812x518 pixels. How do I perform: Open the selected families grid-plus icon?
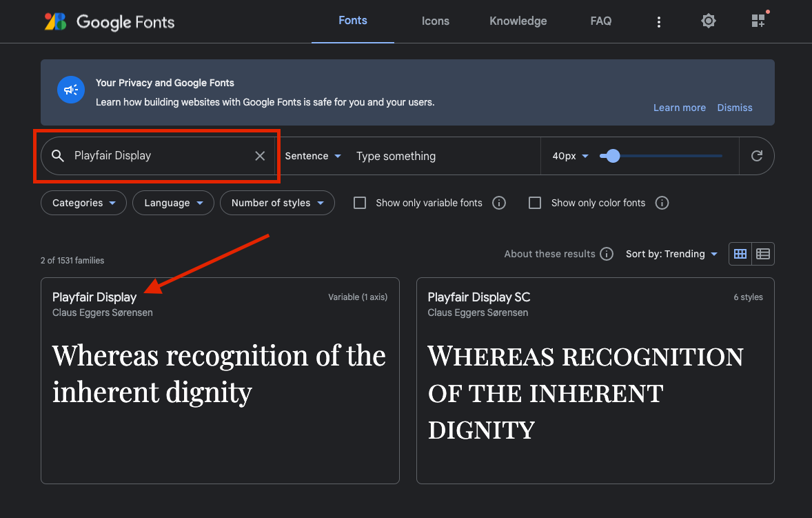[758, 21]
